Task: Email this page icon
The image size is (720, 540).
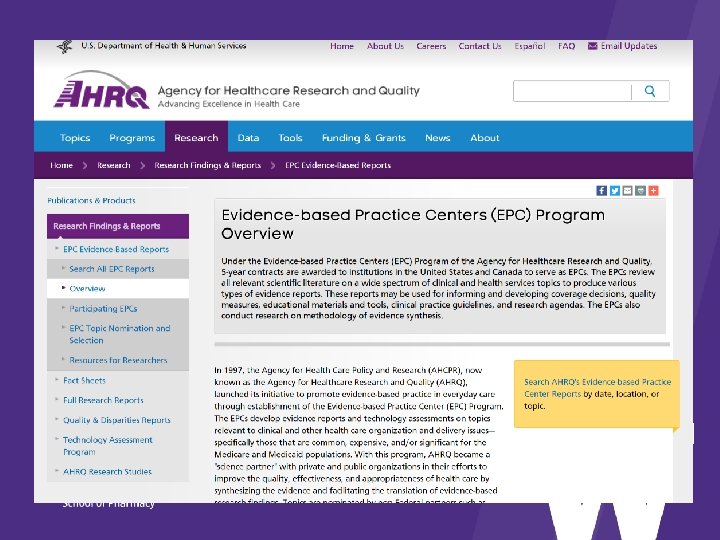Action: point(627,191)
